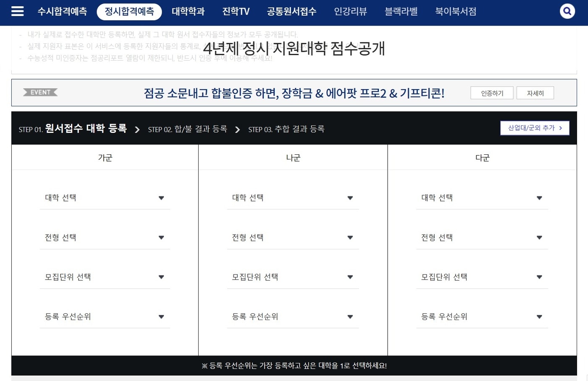588x381 pixels.
Task: Click the highlighted 정시합격예측 menu item
Action: click(x=129, y=12)
